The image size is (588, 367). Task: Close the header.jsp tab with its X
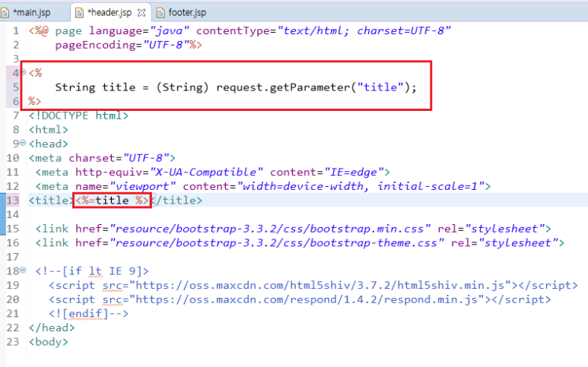[x=141, y=13]
